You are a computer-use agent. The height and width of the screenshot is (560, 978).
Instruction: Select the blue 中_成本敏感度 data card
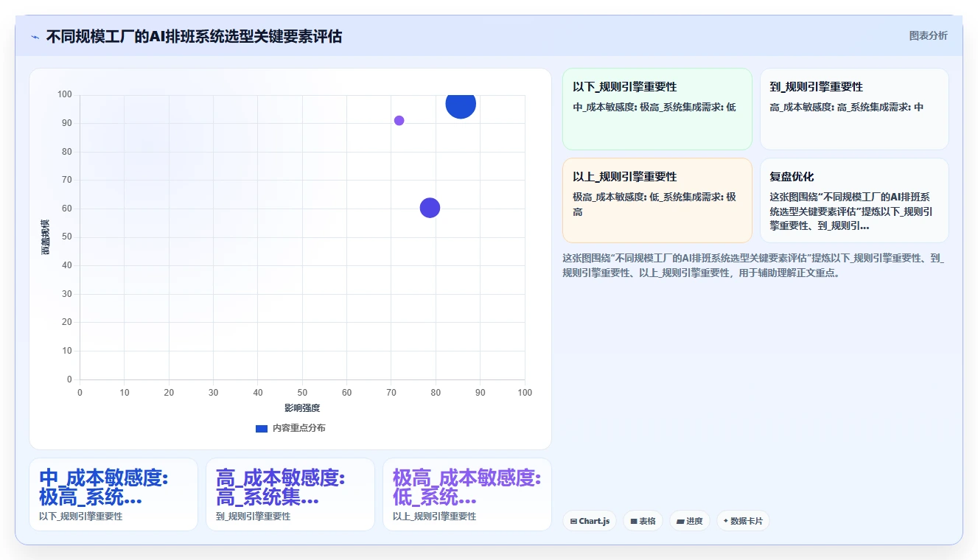pyautogui.click(x=113, y=494)
